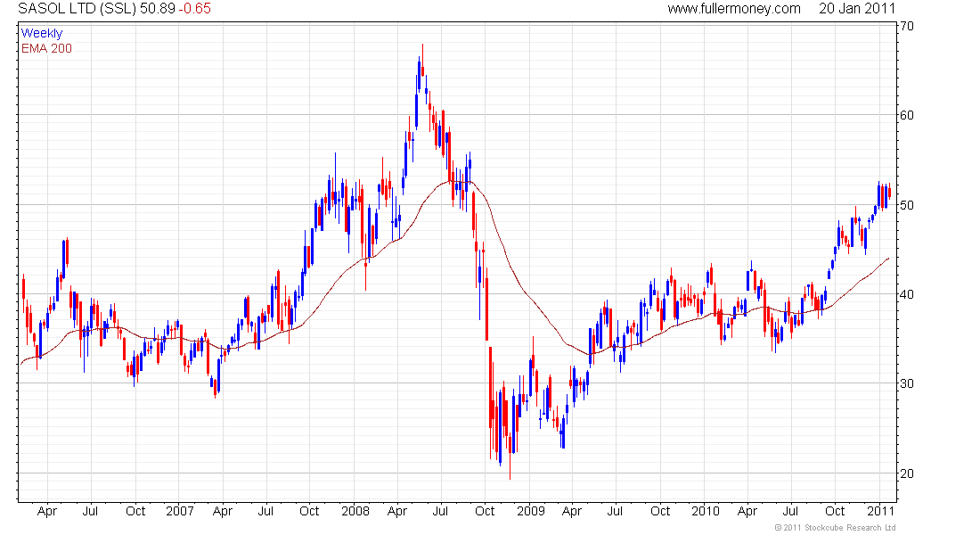The image size is (980, 535).
Task: Click the 2009 year marker on time axis
Action: (x=531, y=511)
